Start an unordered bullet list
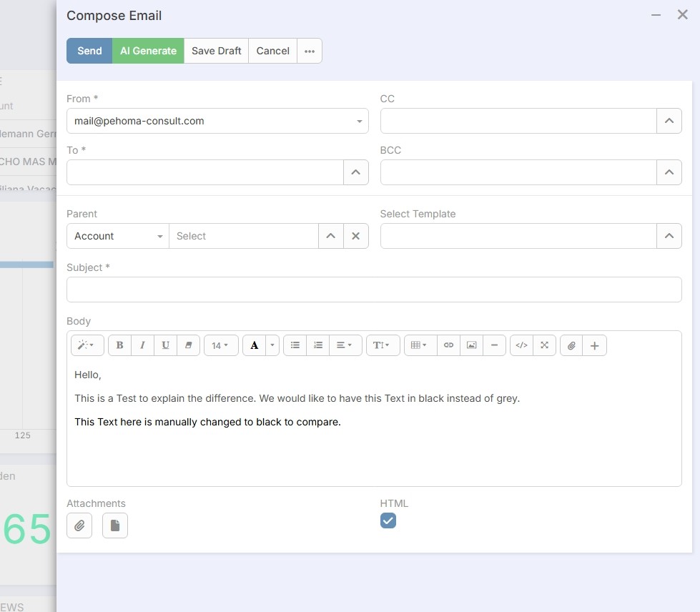Viewport: 700px width, 612px height. pyautogui.click(x=295, y=345)
